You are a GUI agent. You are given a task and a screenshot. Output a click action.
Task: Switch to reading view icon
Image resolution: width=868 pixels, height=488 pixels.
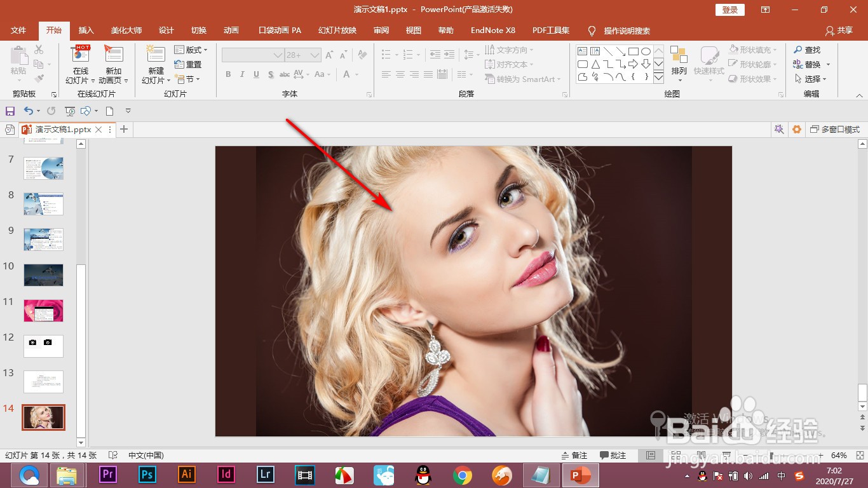[x=700, y=455]
